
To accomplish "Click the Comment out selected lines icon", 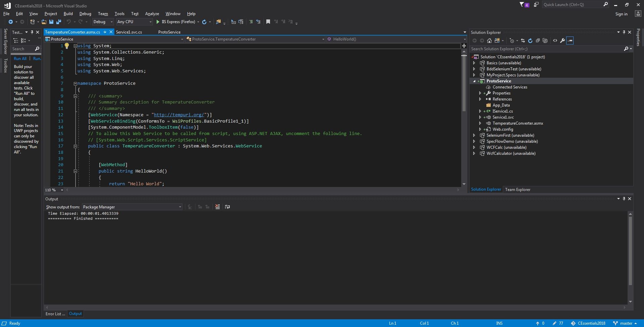I will click(x=251, y=22).
